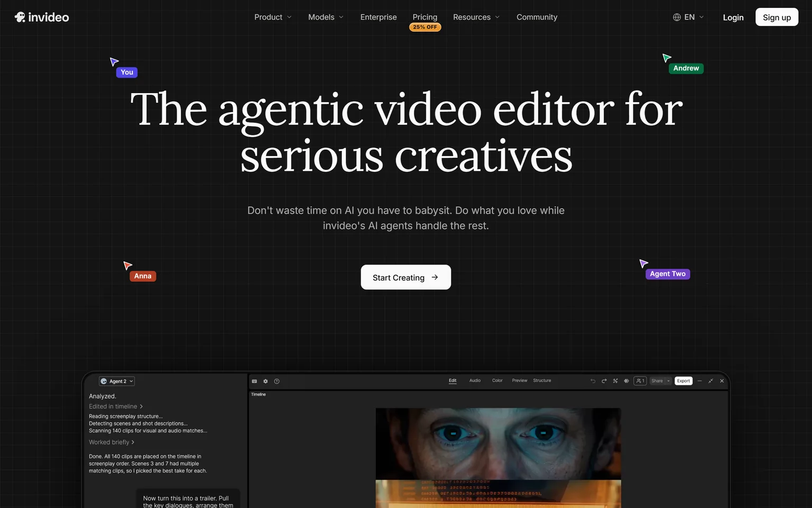The width and height of the screenshot is (812, 508).
Task: Click the 25% OFF badge
Action: (425, 27)
